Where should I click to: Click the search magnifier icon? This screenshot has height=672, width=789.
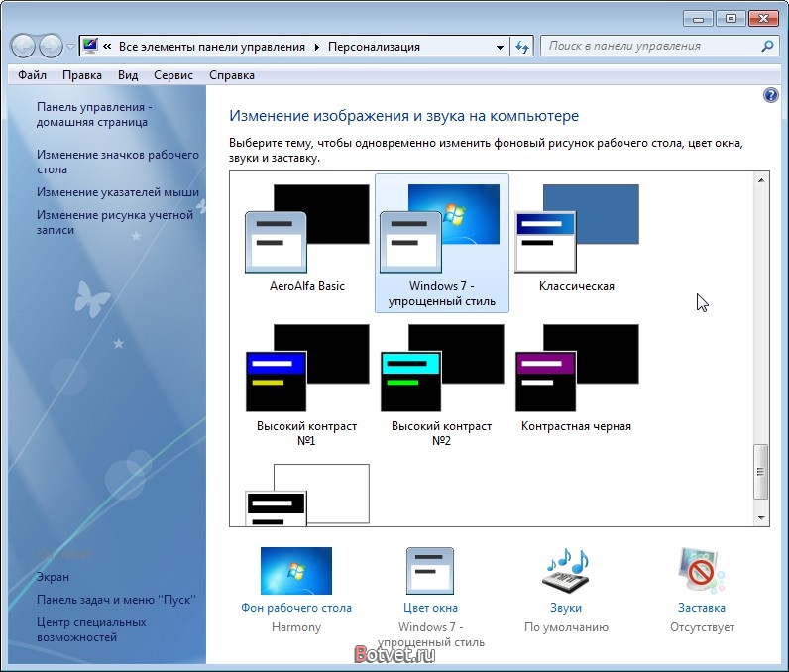click(x=767, y=47)
